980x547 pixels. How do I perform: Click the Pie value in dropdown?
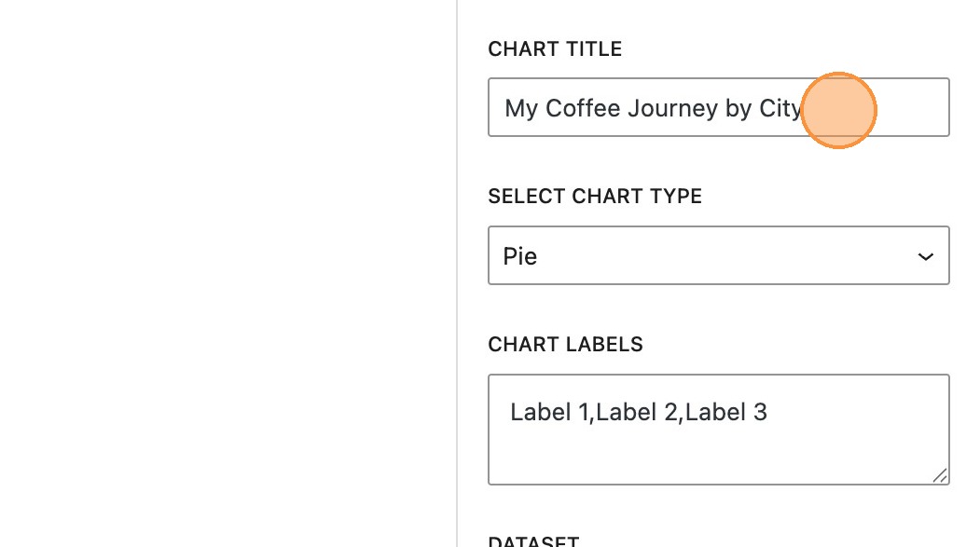point(520,256)
